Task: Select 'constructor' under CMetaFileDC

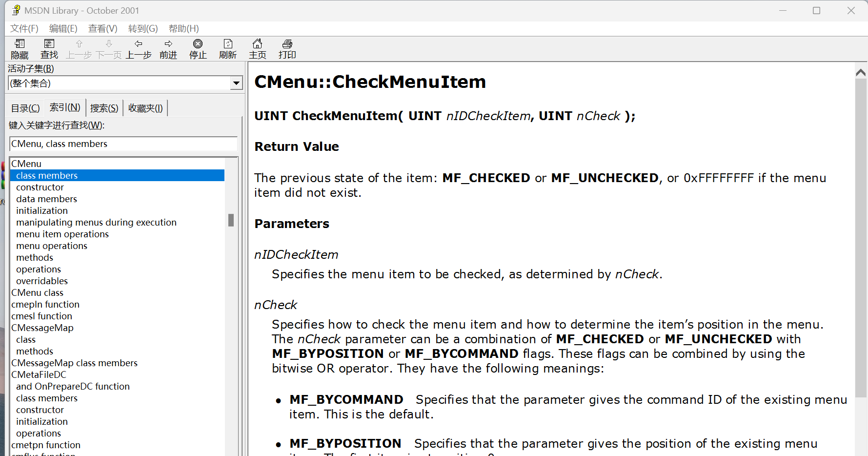Action: point(40,410)
